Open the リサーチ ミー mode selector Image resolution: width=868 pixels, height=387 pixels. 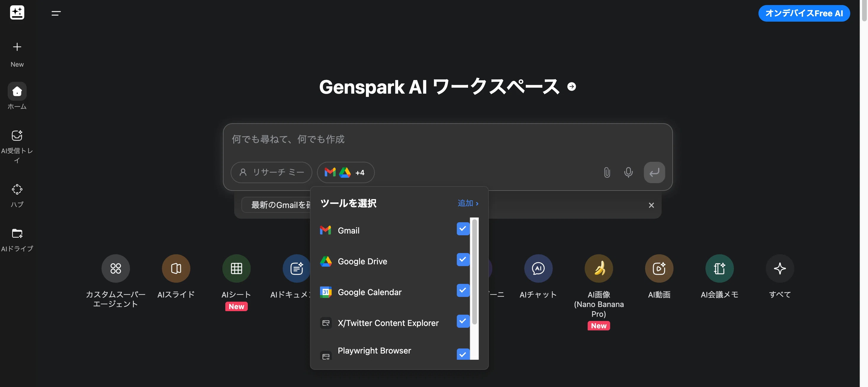point(271,172)
